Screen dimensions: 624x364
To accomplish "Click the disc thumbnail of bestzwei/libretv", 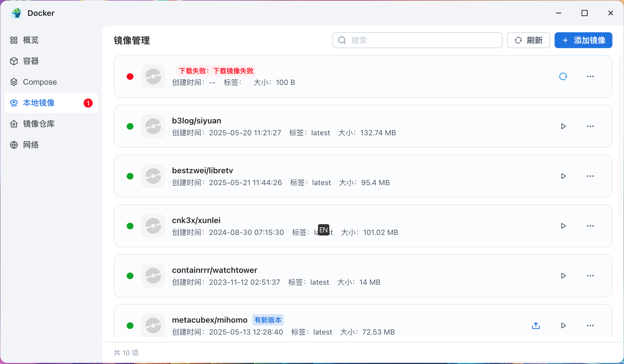I will coord(153,176).
